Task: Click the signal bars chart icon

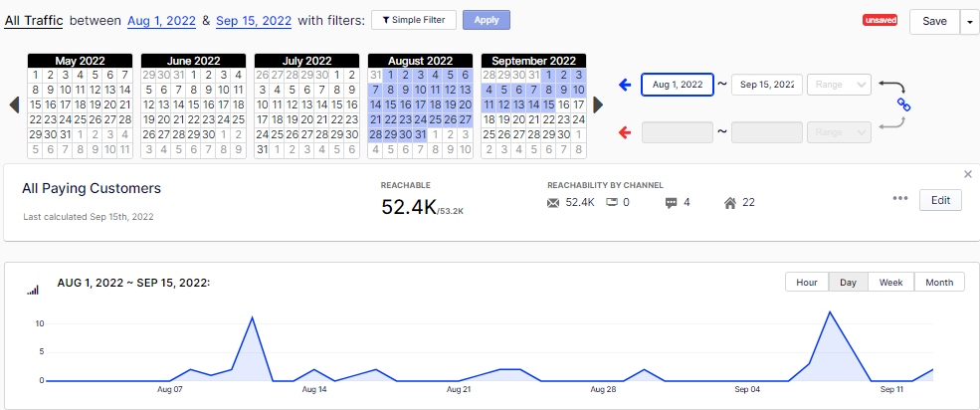Action: click(x=33, y=290)
